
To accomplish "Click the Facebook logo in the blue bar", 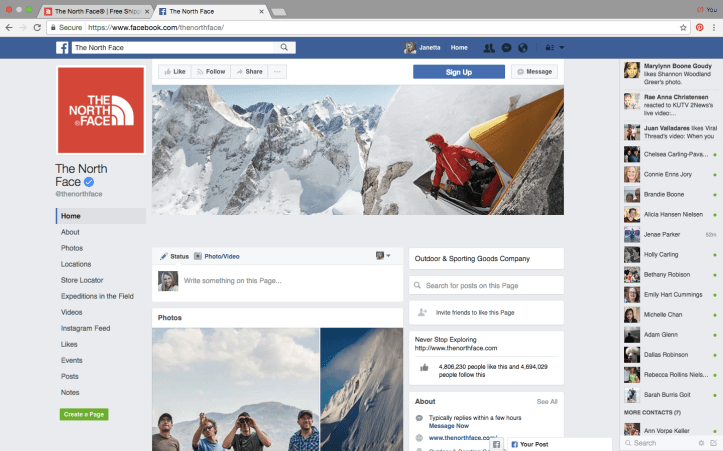I will tap(63, 47).
